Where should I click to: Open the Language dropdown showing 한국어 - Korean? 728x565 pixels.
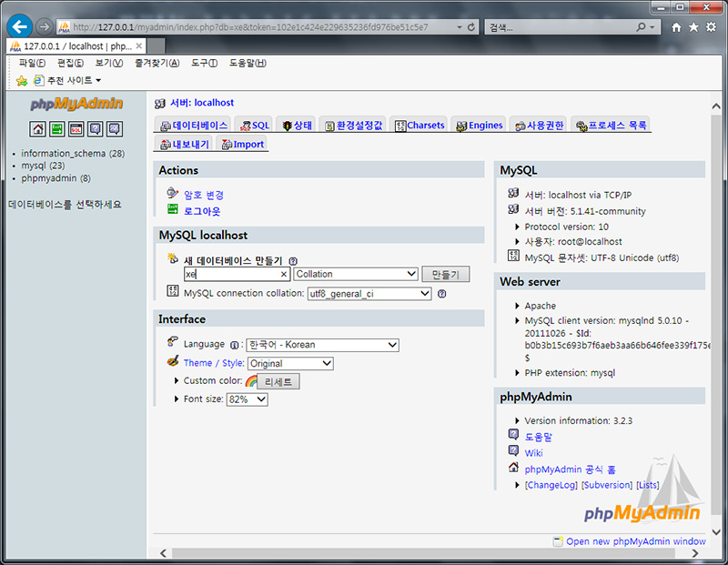[x=323, y=345]
